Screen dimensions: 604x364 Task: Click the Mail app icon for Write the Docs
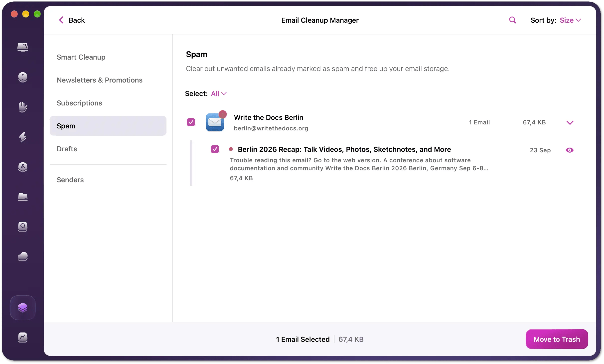pyautogui.click(x=215, y=122)
